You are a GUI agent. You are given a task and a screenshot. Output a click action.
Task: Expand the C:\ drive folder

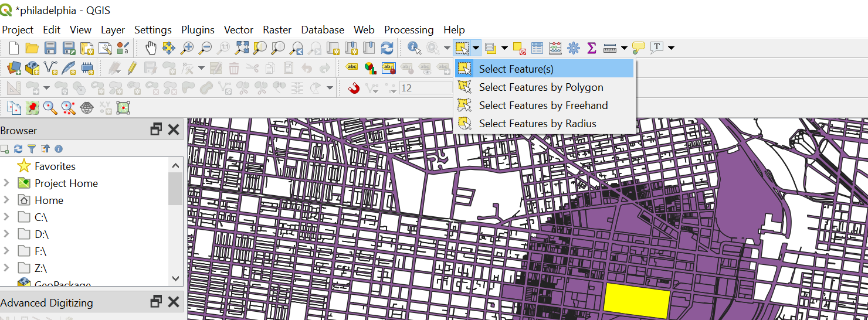(6, 217)
